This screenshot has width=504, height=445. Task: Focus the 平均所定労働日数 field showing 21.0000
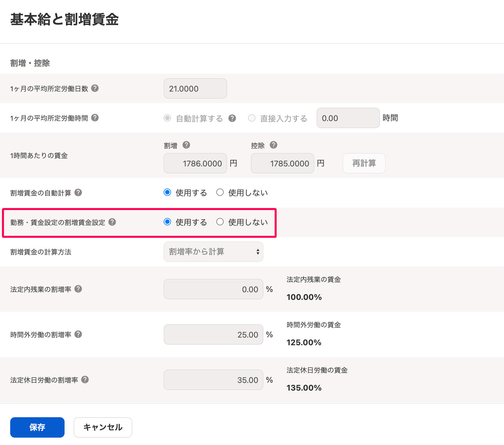coord(195,88)
